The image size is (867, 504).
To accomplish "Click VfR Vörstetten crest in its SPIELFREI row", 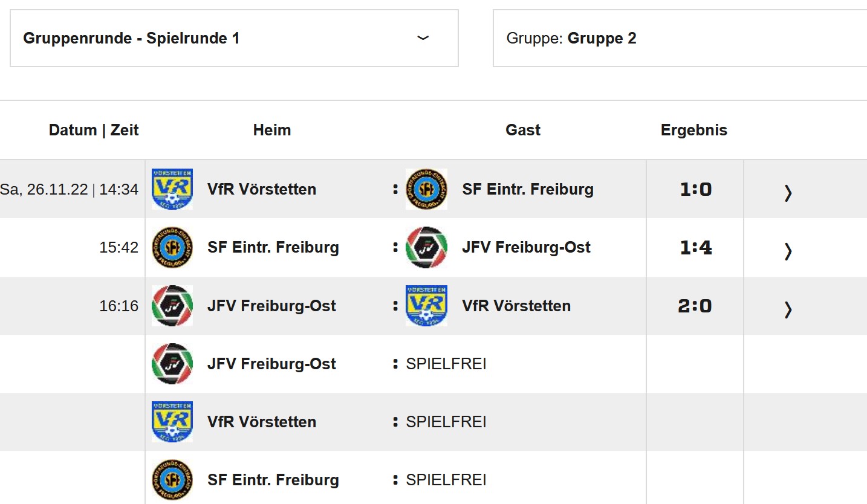I will [172, 422].
